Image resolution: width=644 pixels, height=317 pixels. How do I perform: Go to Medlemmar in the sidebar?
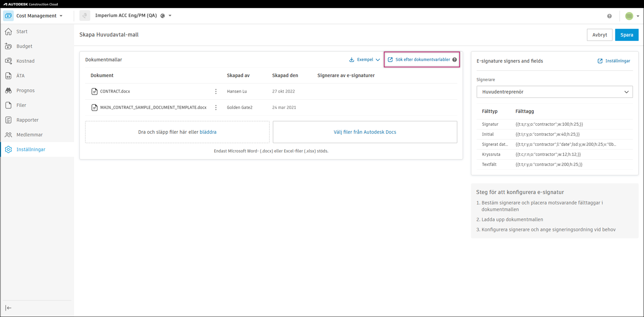[29, 135]
